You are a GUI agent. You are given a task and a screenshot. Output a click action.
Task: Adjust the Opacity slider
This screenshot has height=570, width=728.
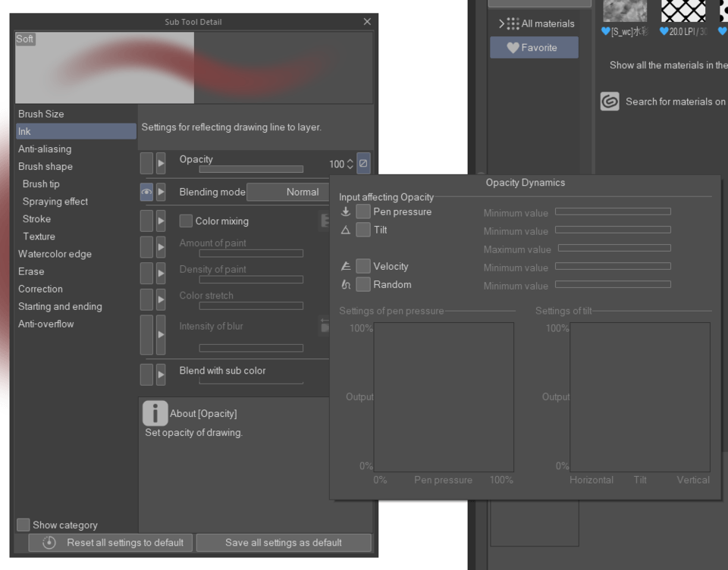[x=251, y=170]
